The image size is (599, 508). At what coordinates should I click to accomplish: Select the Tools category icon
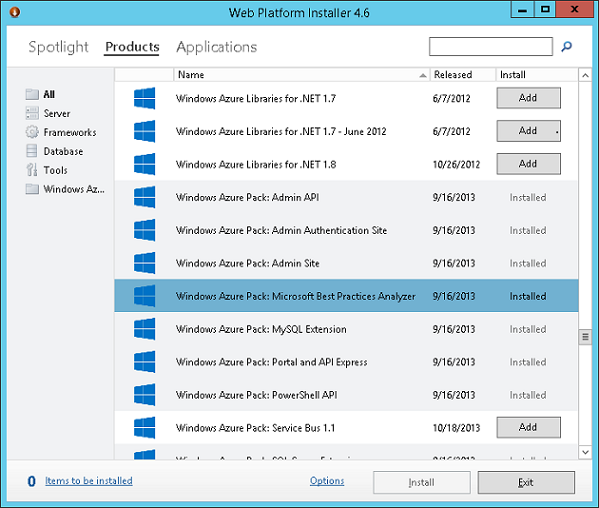point(32,170)
